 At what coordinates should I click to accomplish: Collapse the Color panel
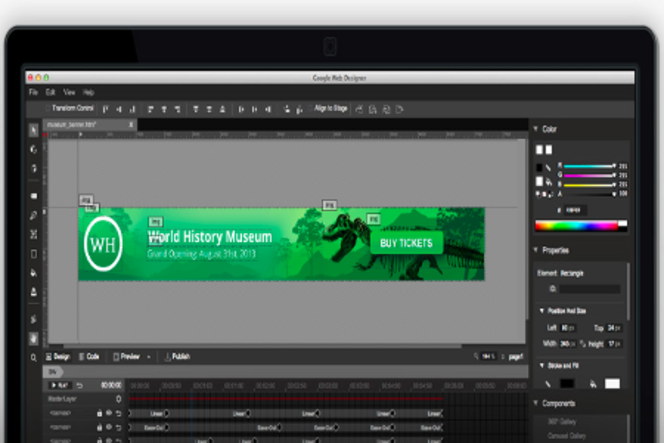click(x=536, y=129)
